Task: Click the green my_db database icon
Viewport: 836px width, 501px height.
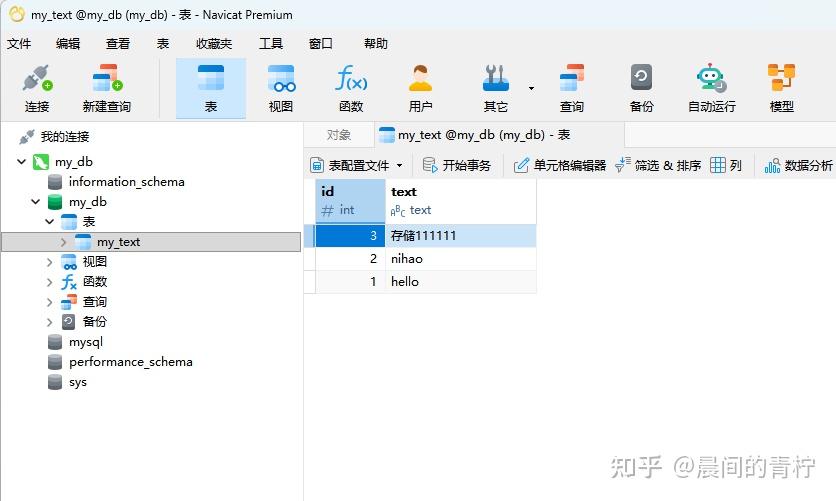Action: 54,202
